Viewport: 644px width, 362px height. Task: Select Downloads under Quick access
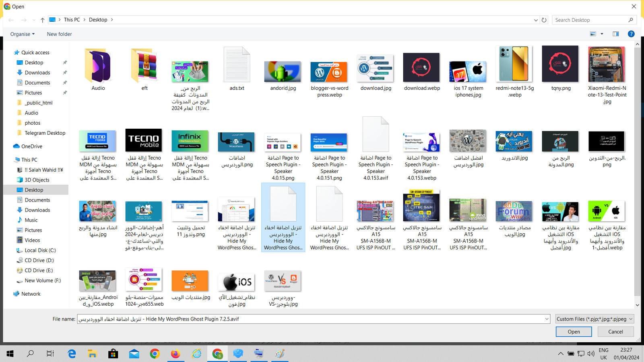[x=37, y=73]
